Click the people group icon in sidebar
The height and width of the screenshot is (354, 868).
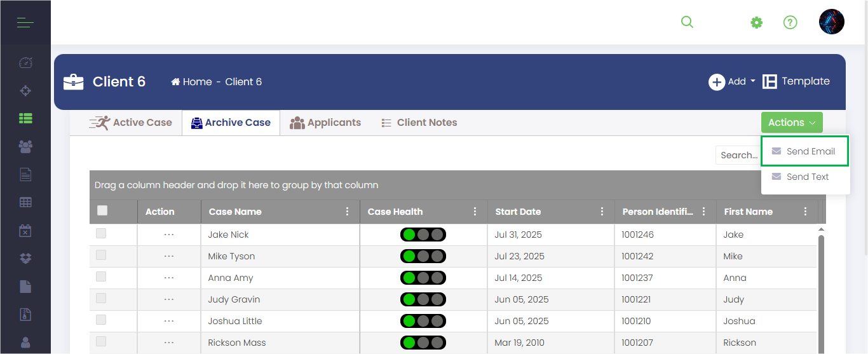[25, 147]
